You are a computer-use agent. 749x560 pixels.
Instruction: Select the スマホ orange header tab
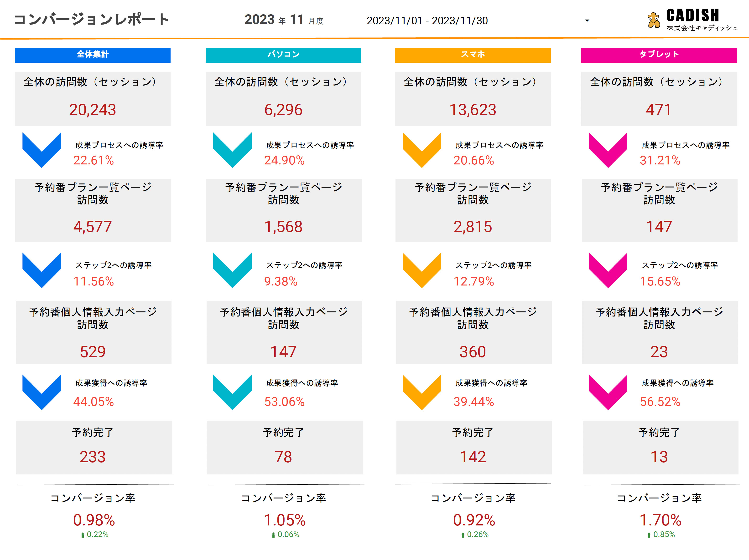point(472,55)
